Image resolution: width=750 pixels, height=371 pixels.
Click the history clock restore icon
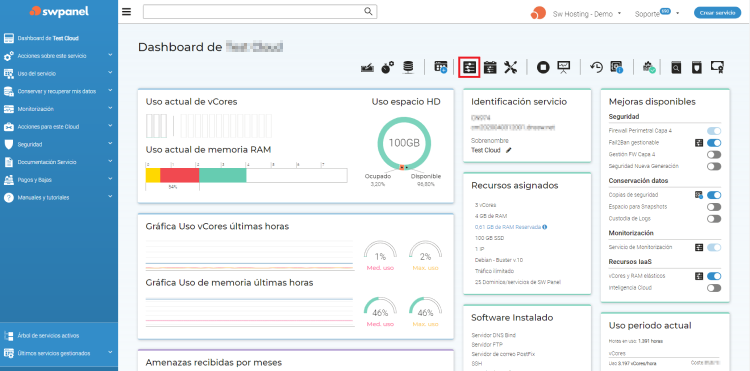(596, 67)
